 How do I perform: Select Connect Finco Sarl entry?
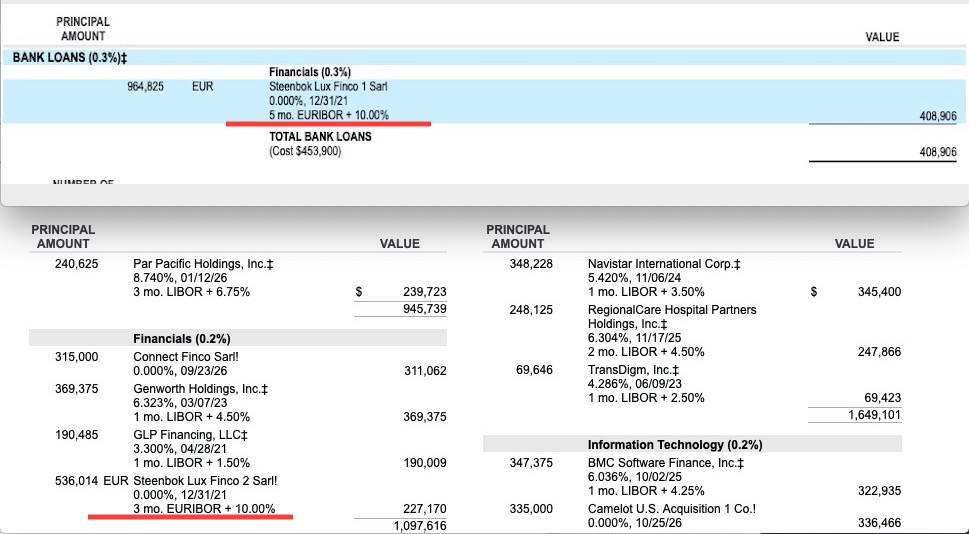coord(186,357)
